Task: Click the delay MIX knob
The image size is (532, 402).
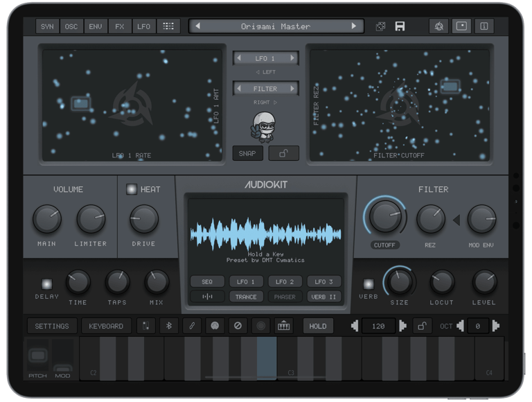Action: point(157,282)
